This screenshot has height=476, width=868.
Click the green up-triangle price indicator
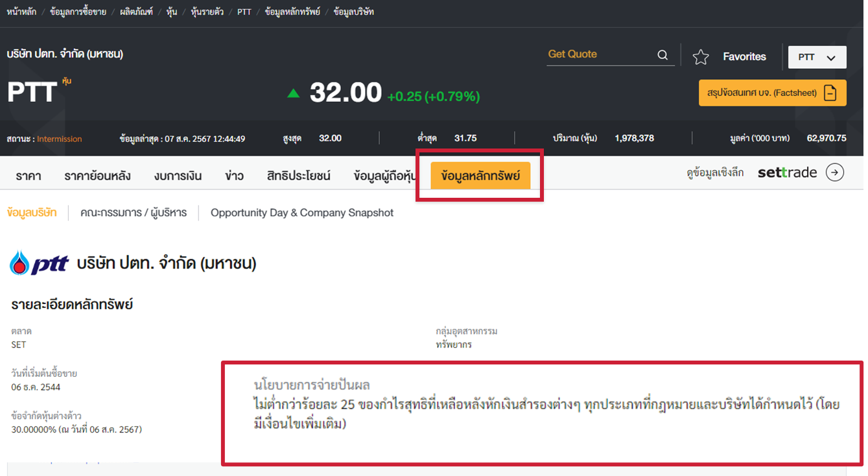pos(294,93)
